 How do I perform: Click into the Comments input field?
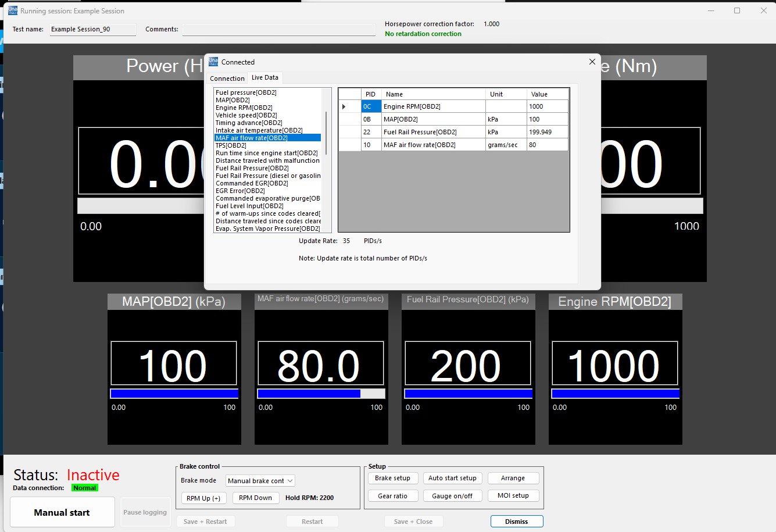point(279,30)
